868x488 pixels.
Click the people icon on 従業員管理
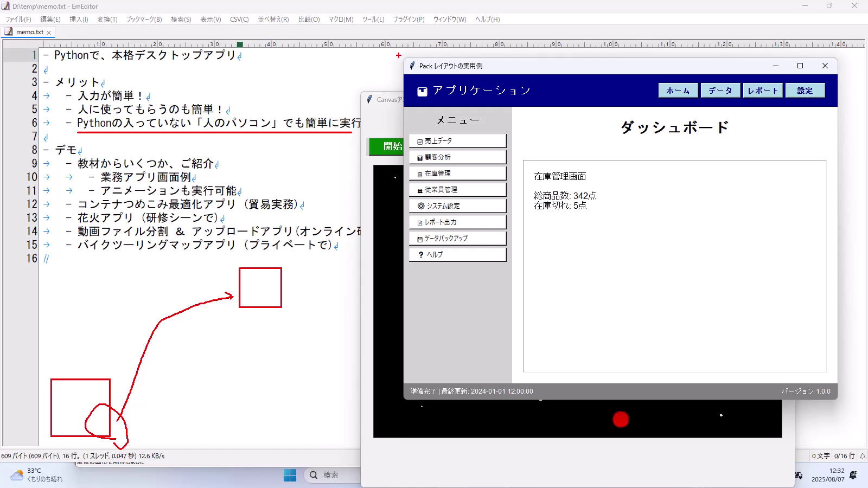(x=420, y=190)
